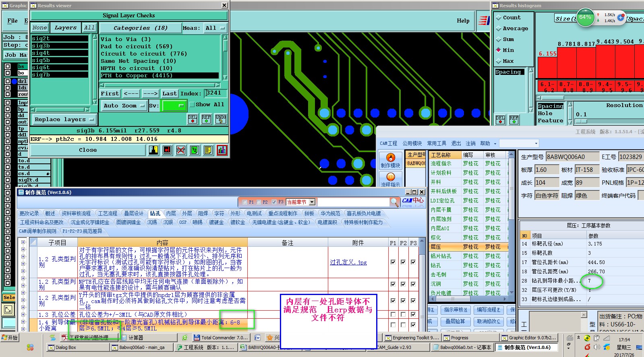The height and width of the screenshot is (357, 644).
Task: Click the 指示审核 button
Action: (x=456, y=310)
